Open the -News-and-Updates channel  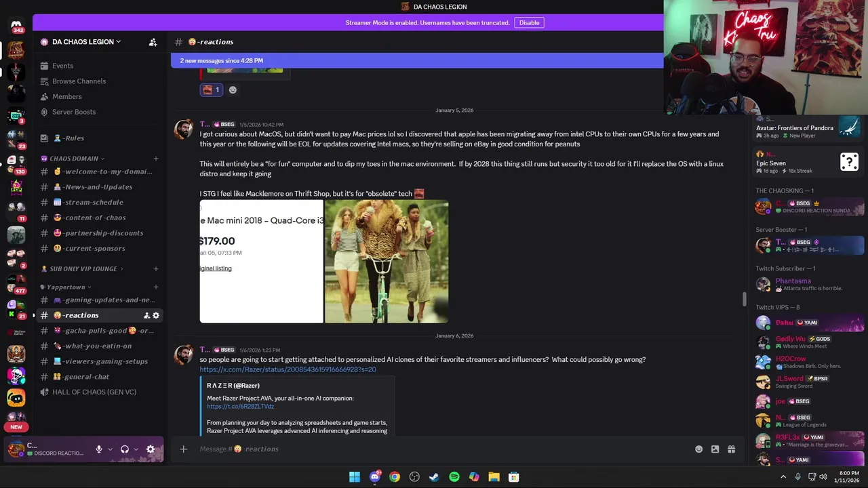pos(100,187)
